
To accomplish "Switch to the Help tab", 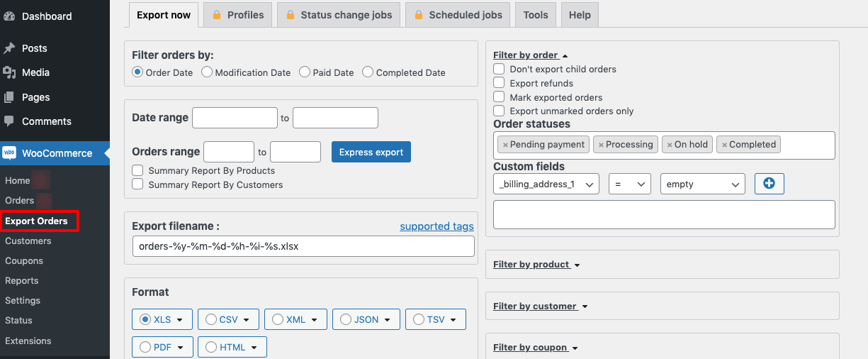I will pos(580,15).
